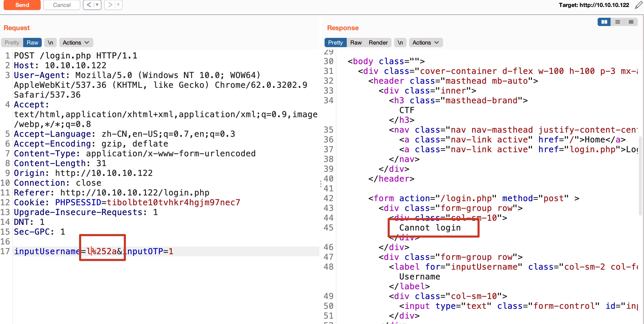The height and width of the screenshot is (324, 644).
Task: Open history dropdown beside back arrow
Action: tap(97, 5)
